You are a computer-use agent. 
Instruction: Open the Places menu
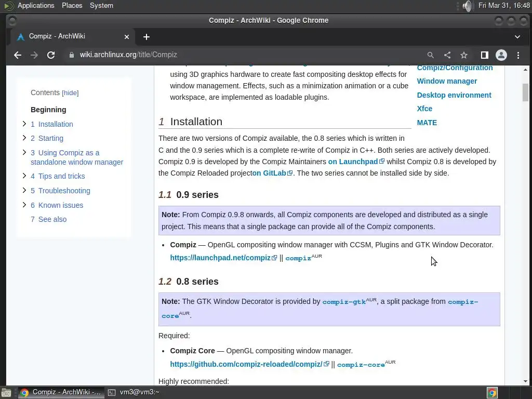tap(72, 5)
